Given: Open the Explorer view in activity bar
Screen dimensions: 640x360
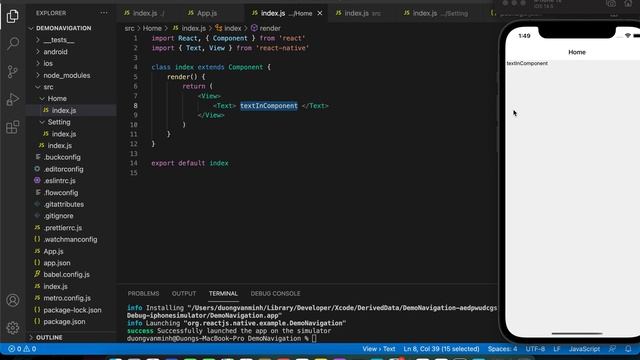Looking at the screenshot, I should pos(13,16).
